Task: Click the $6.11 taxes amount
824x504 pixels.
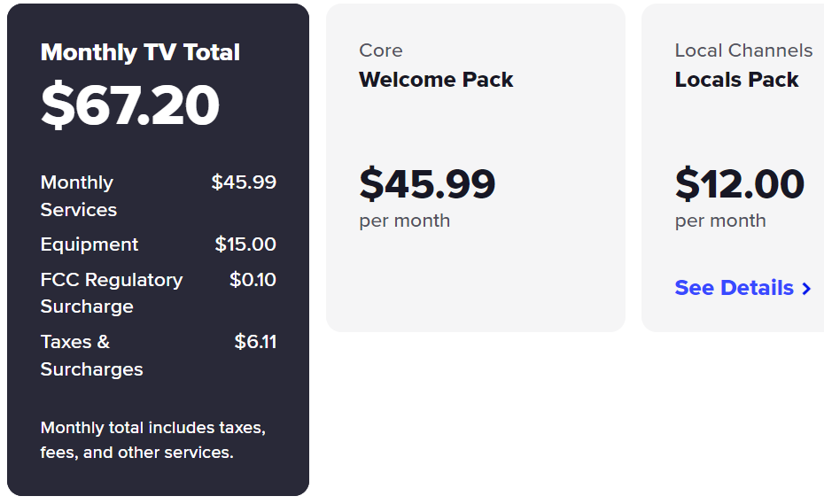Action: 255,342
